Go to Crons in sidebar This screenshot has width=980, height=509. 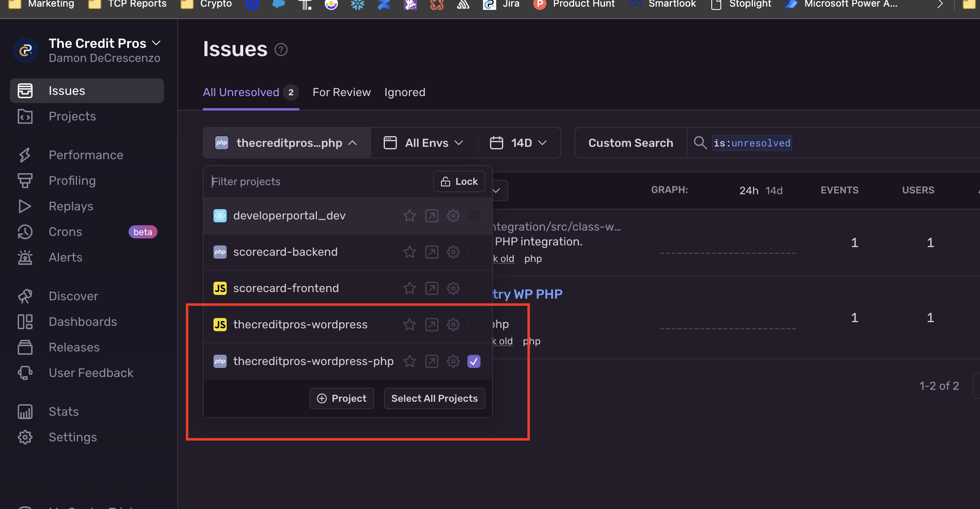pos(87,232)
